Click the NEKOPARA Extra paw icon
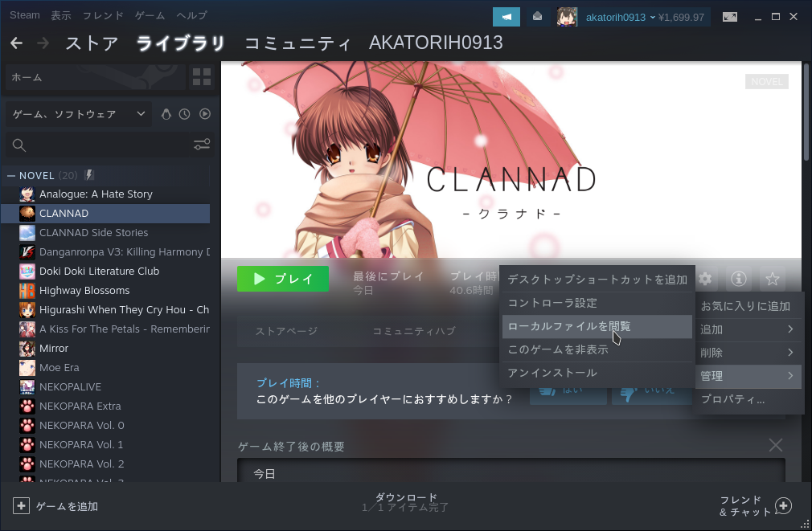812x531 pixels. click(x=27, y=406)
